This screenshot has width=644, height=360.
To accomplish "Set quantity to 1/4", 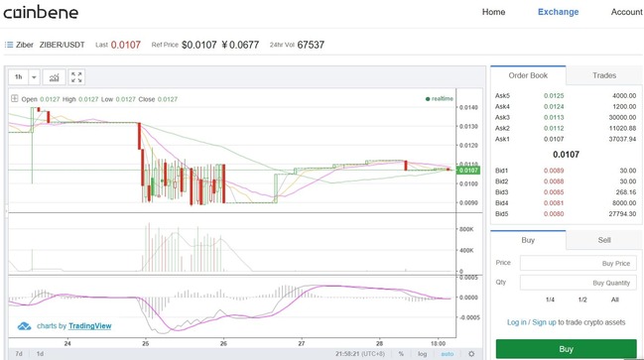I will coord(550,300).
